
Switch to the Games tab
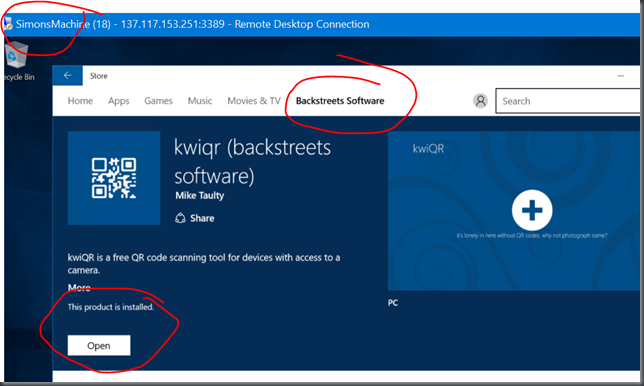(x=158, y=101)
